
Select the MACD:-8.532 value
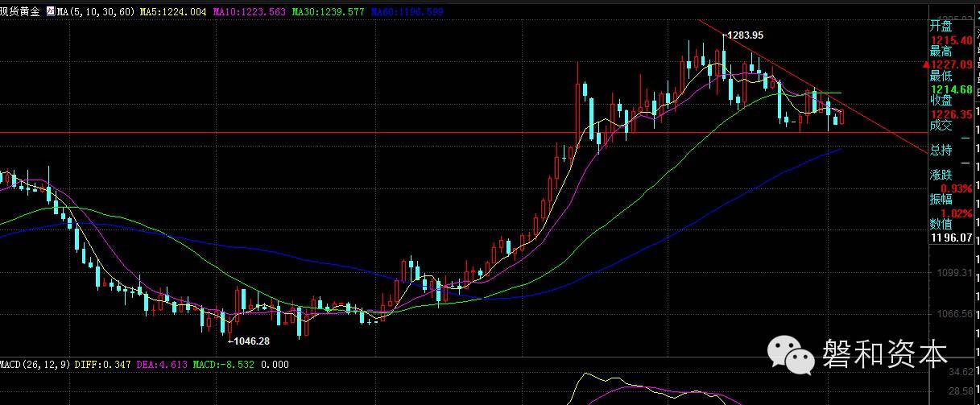[225, 365]
